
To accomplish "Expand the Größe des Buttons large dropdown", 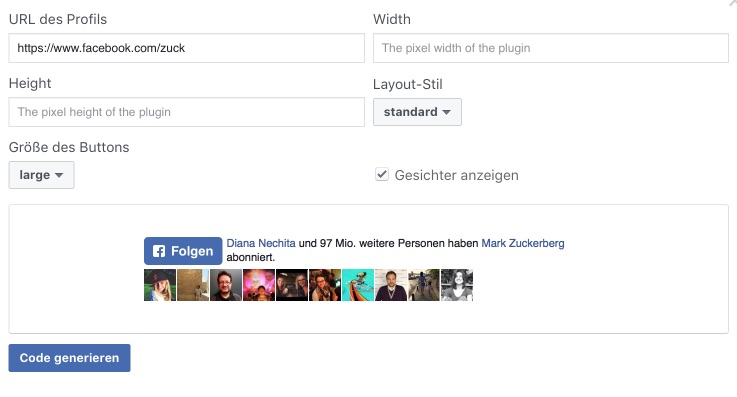I will pyautogui.click(x=41, y=175).
